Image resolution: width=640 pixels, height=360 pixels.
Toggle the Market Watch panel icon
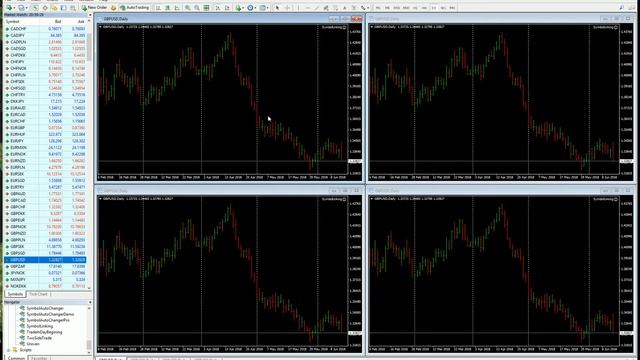coord(36,8)
